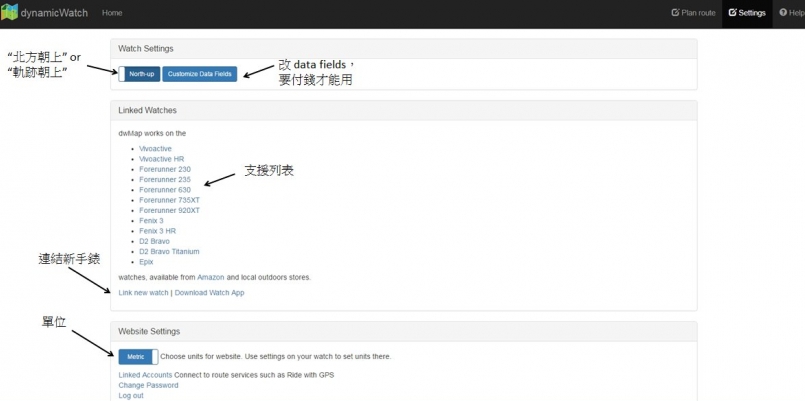
Task: Click the Customize Data Fields button
Action: 199,74
